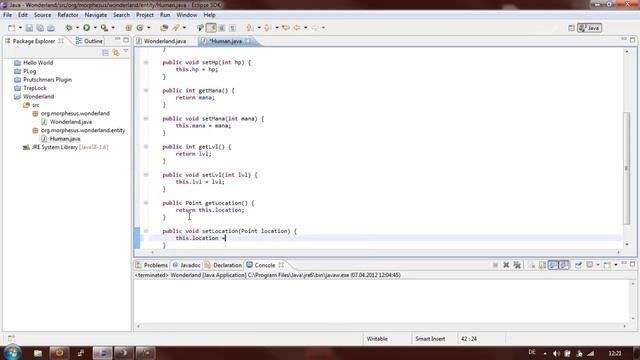The height and width of the screenshot is (360, 640).
Task: Switch to the Declaration tab
Action: pos(223,265)
